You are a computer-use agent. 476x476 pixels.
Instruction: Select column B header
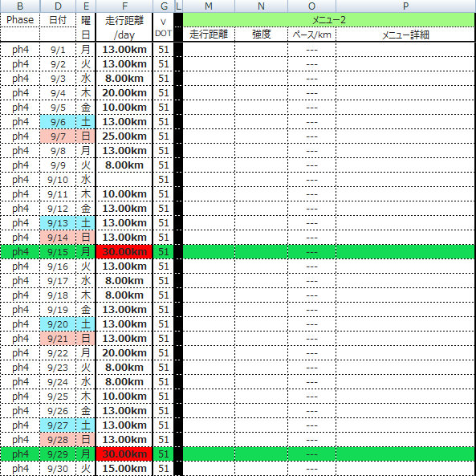point(20,6)
